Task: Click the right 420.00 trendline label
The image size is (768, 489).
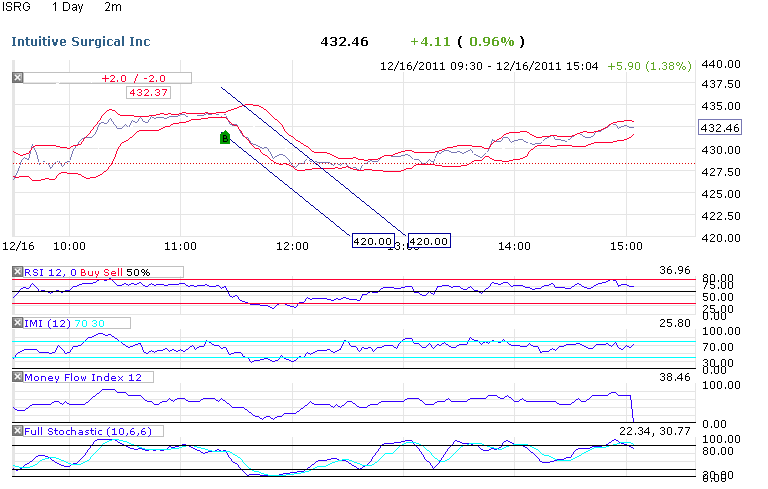Action: click(429, 241)
